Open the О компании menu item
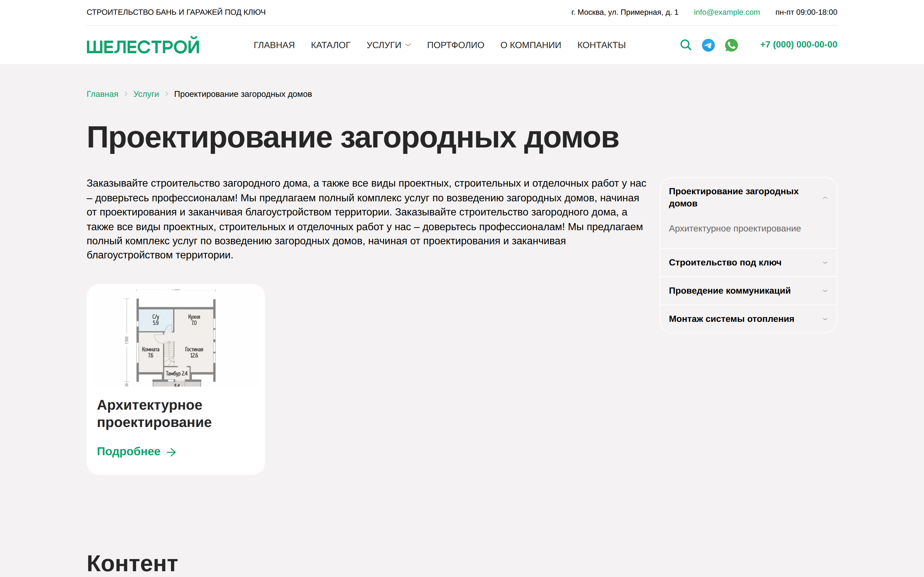The width and height of the screenshot is (924, 577). coord(530,45)
